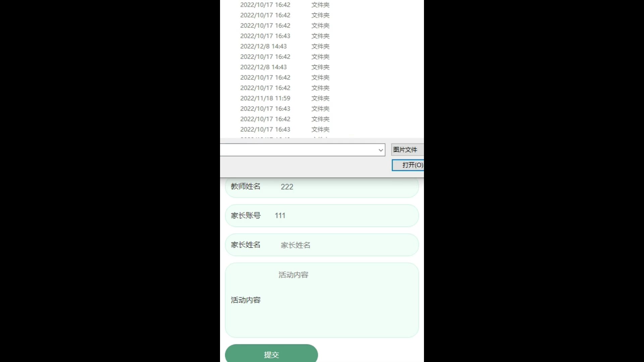Click the 图片文件 file type filter
The image size is (644, 362).
tap(407, 149)
